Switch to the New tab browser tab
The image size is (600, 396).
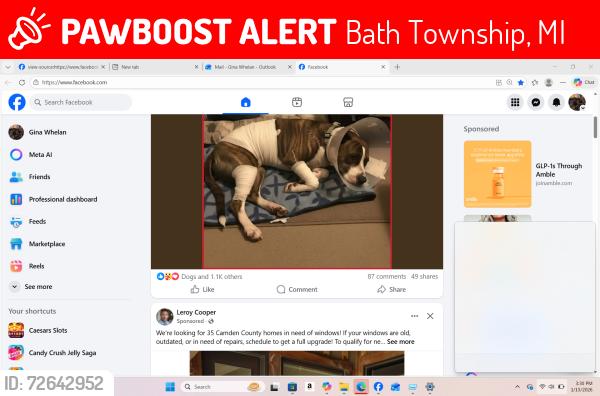click(154, 67)
